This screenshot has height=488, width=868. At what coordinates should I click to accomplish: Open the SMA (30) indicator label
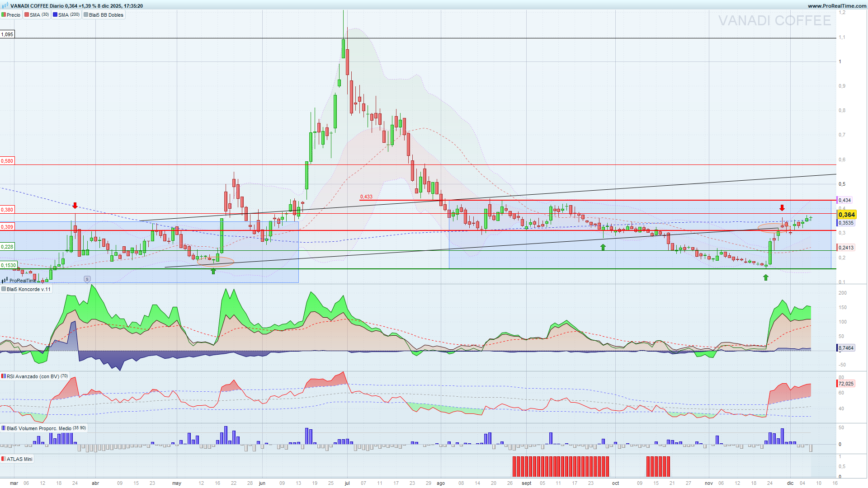(x=39, y=15)
